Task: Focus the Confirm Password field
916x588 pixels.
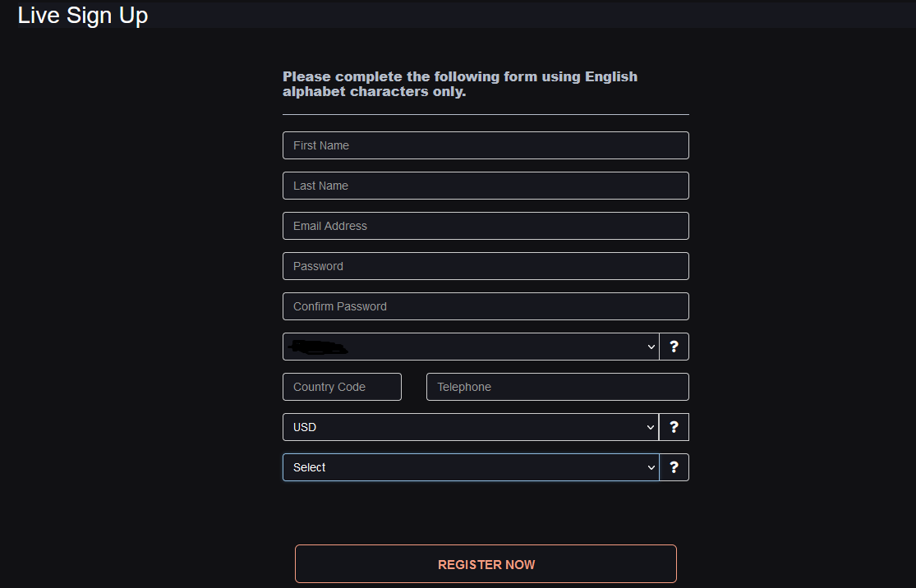Action: pyautogui.click(x=486, y=306)
